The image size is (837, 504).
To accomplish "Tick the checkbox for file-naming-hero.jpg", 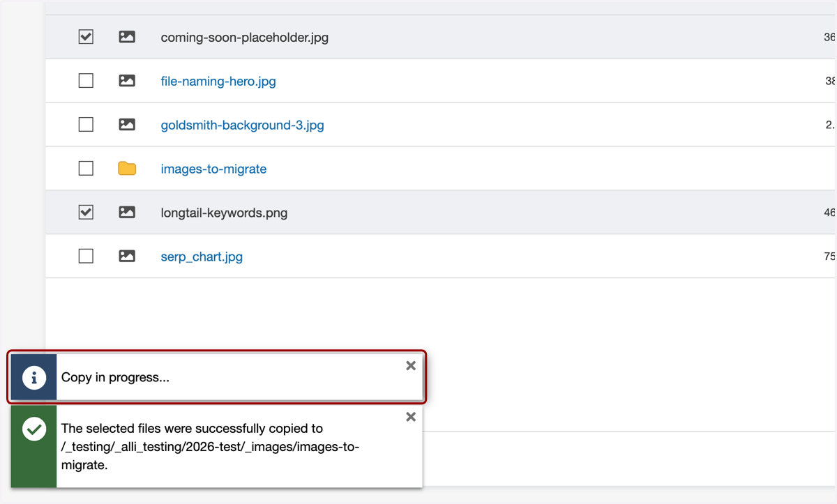I will coord(86,81).
